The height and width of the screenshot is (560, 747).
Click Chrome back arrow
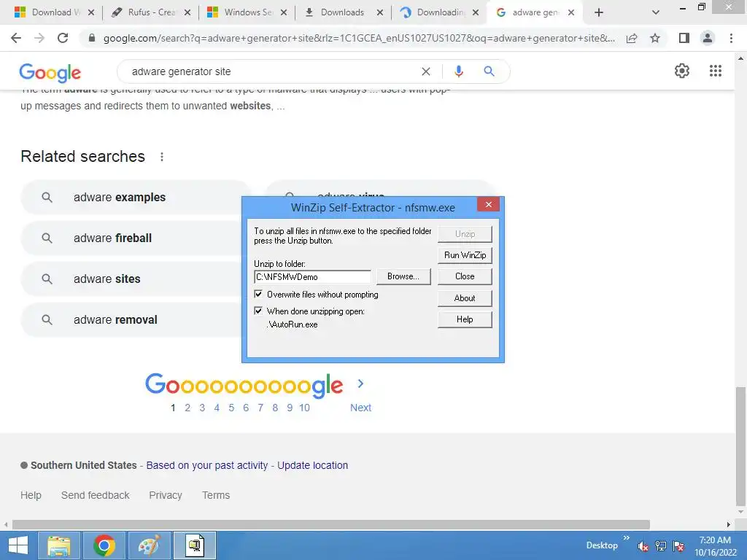click(16, 38)
